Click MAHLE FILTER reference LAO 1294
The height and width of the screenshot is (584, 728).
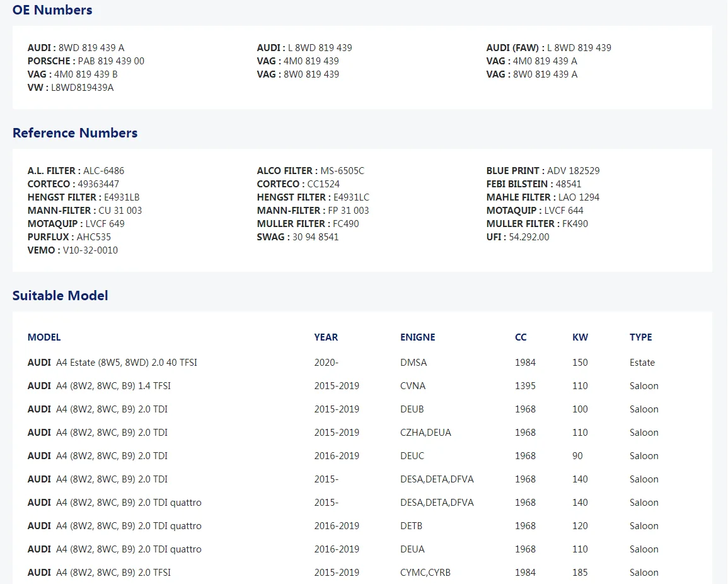click(x=543, y=197)
